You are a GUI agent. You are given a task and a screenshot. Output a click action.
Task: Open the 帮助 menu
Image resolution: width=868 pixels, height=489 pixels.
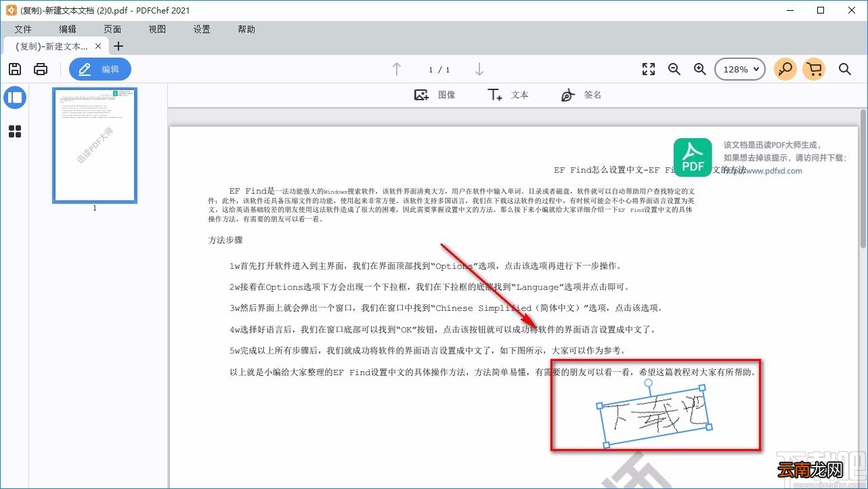[x=246, y=29]
